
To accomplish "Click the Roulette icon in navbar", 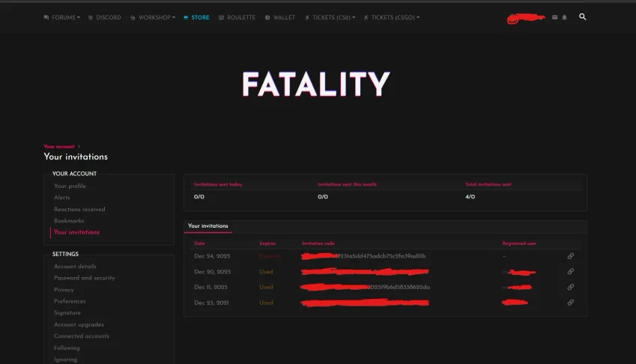I will point(221,17).
